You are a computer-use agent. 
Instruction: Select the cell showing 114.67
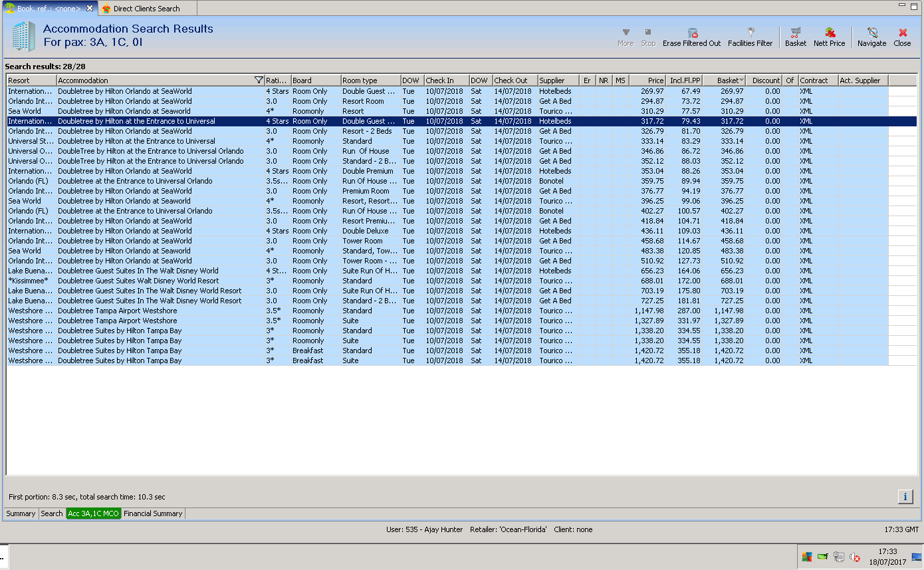pyautogui.click(x=684, y=241)
